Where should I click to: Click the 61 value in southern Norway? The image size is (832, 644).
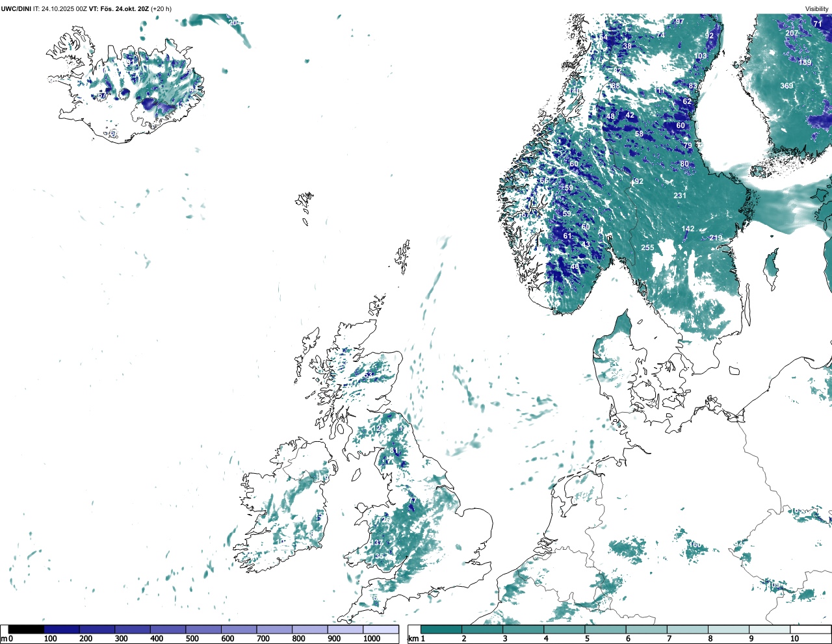coord(567,236)
